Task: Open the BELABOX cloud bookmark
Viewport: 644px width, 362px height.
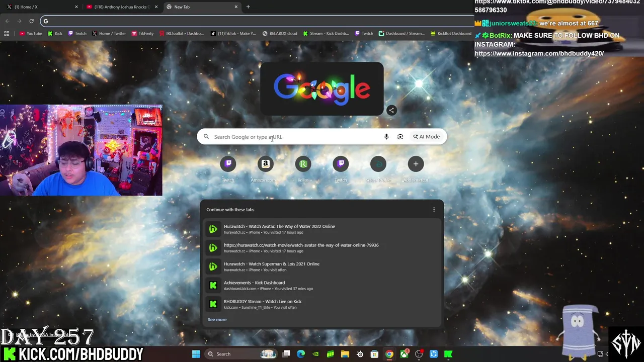Action: (280, 34)
